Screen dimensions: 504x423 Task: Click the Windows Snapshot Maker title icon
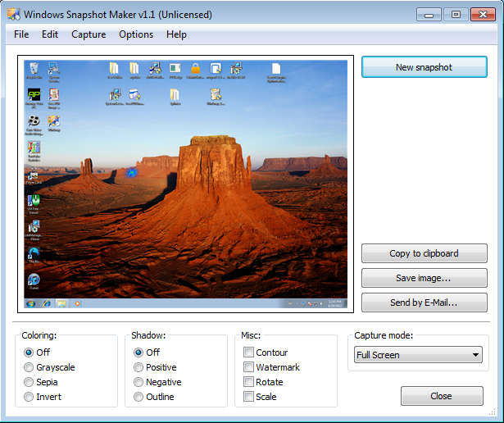14,15
